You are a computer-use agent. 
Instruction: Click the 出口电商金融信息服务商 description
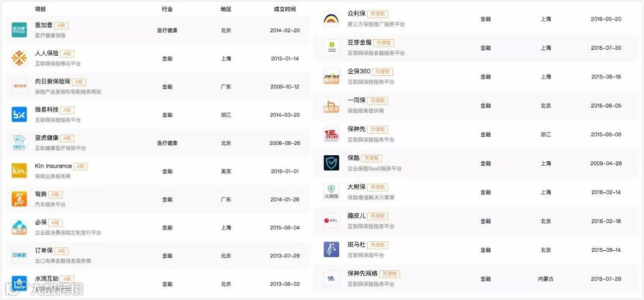click(63, 261)
